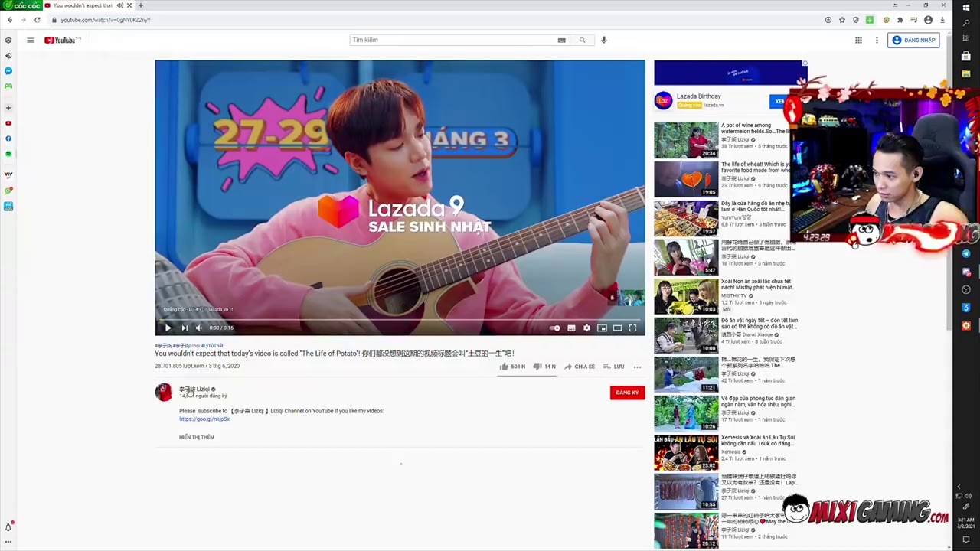The width and height of the screenshot is (980, 551).
Task: Enable theater mode view
Action: pos(617,328)
